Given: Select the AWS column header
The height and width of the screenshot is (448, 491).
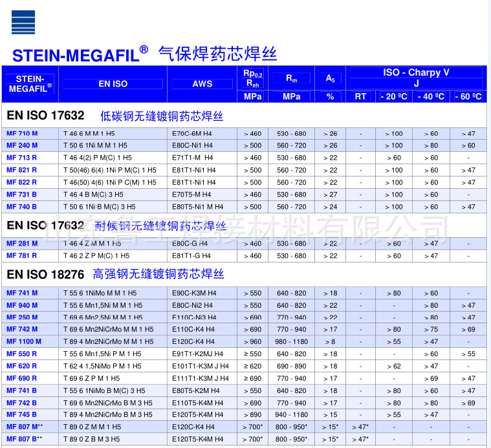Looking at the screenshot, I should [202, 84].
